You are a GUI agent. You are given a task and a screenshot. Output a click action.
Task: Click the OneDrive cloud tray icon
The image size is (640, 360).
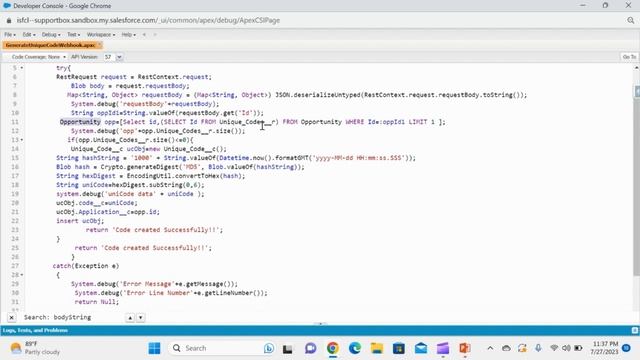(506, 348)
